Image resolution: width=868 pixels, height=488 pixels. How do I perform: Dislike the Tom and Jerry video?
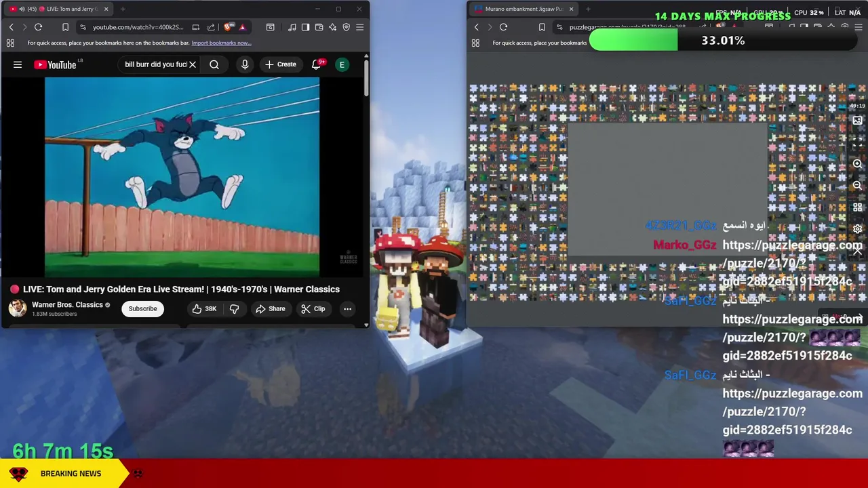click(235, 308)
